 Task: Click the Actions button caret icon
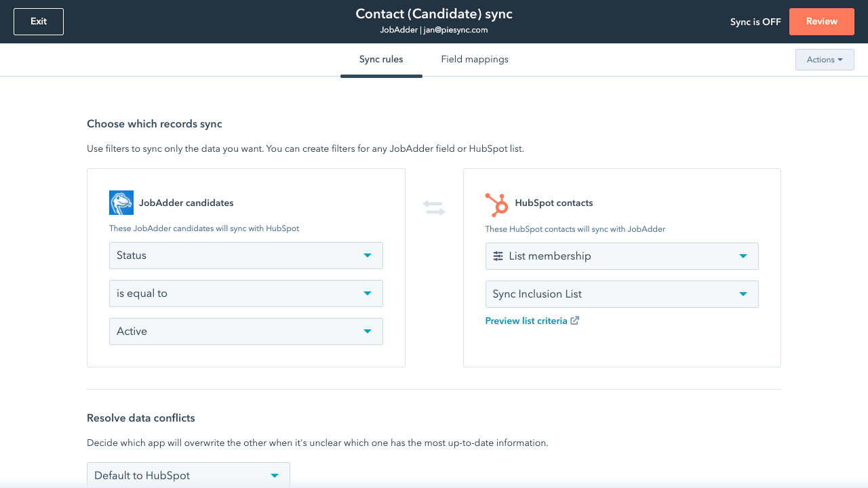pyautogui.click(x=840, y=60)
